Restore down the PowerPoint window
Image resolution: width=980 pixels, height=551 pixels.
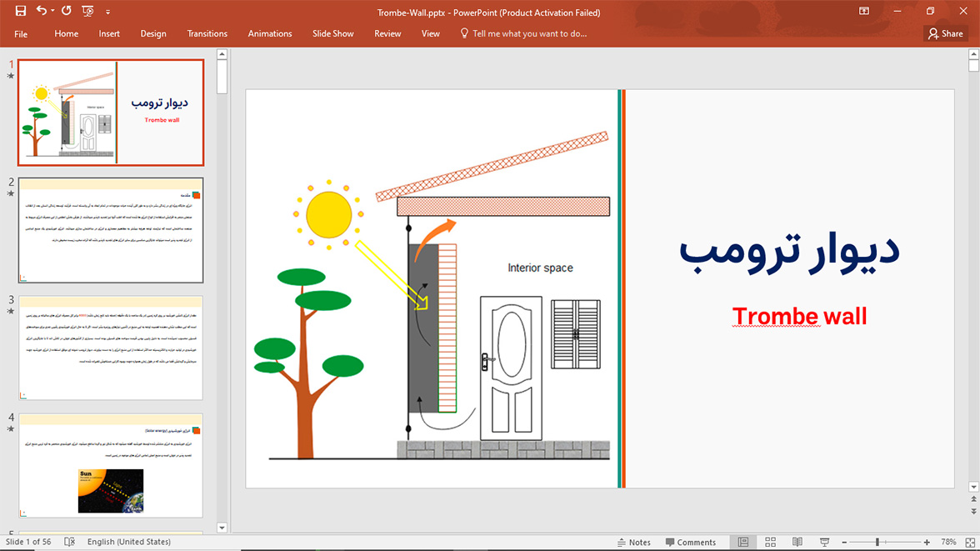tap(930, 11)
